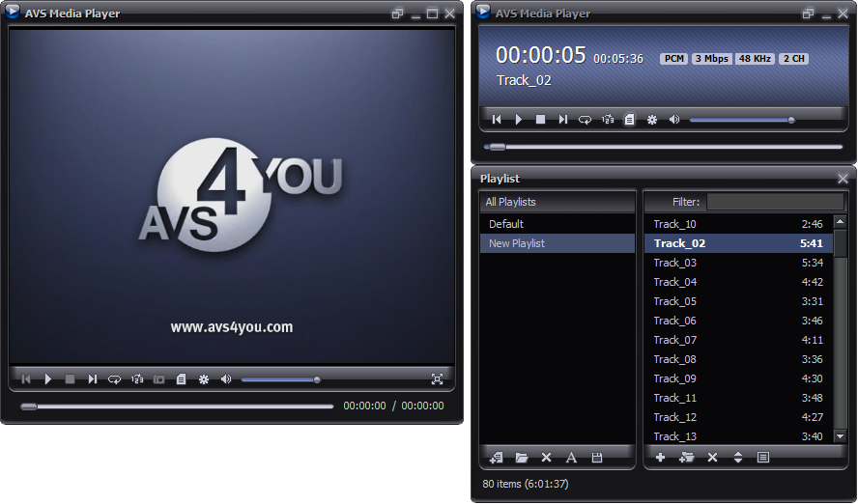Viewport: 858px width, 504px height.
Task: Select the Default playlist
Action: [558, 224]
